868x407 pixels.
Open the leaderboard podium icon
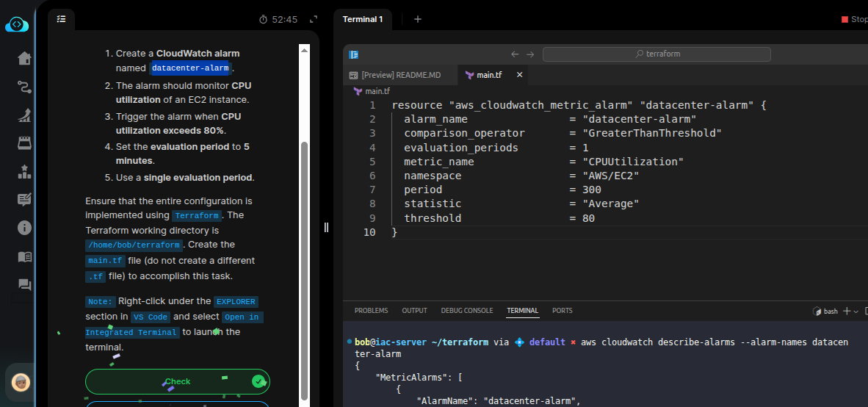click(24, 172)
